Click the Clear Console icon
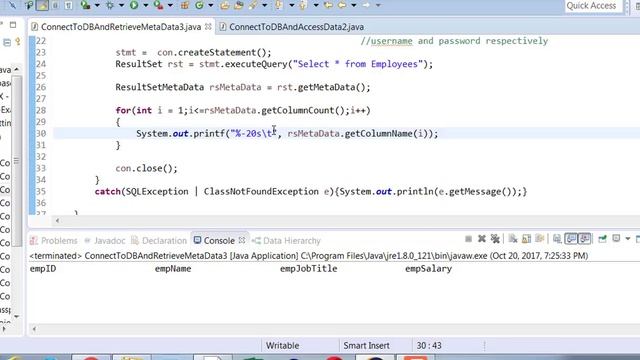640x360 pixels. [x=513, y=239]
